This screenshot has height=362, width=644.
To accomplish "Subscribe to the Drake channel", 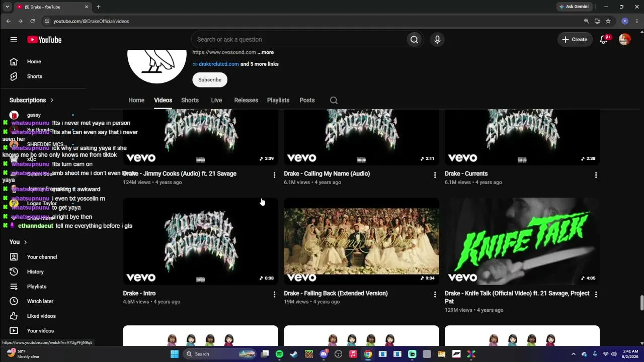I will [x=210, y=79].
